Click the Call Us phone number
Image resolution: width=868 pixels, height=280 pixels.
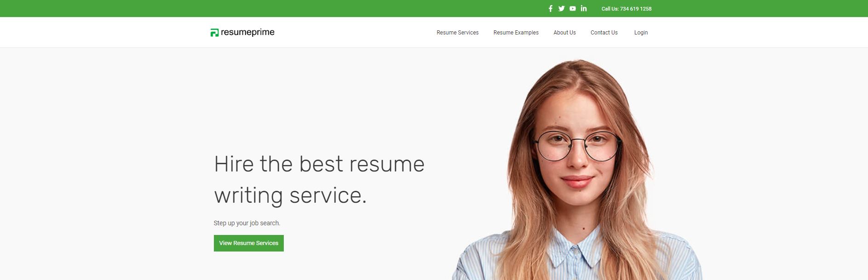pyautogui.click(x=627, y=9)
